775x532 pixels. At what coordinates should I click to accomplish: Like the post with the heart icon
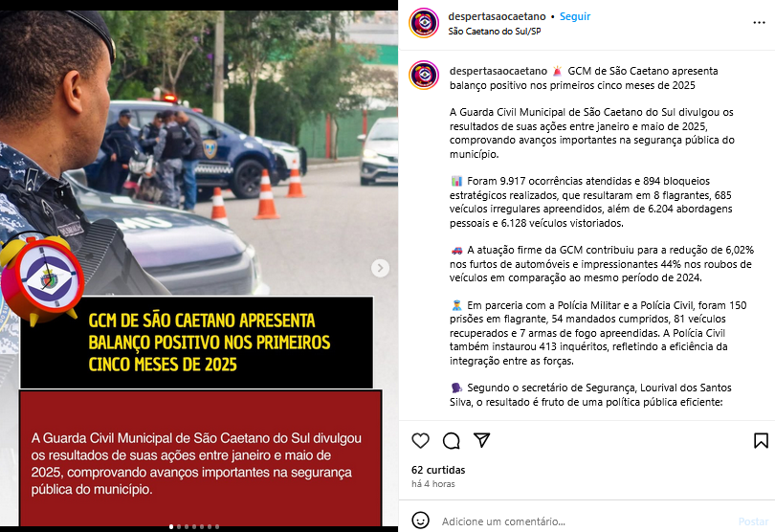(x=420, y=440)
